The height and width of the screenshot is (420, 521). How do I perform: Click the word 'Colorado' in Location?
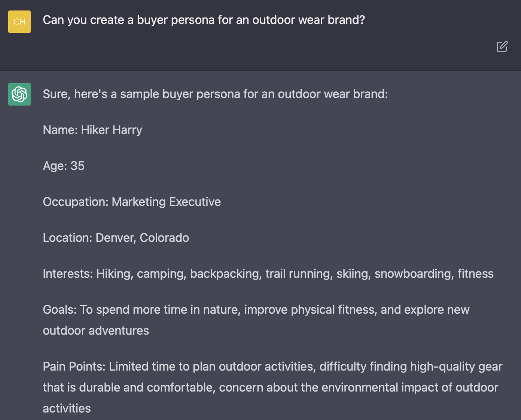point(164,238)
